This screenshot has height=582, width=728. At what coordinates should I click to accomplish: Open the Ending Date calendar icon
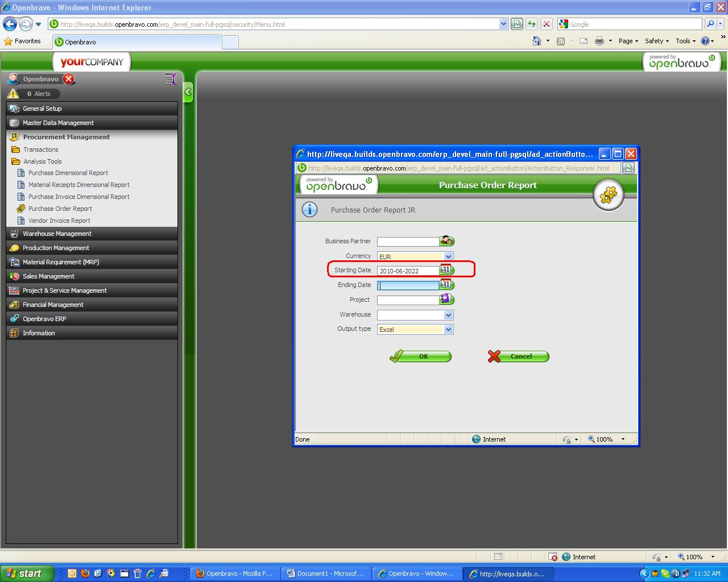[447, 285]
